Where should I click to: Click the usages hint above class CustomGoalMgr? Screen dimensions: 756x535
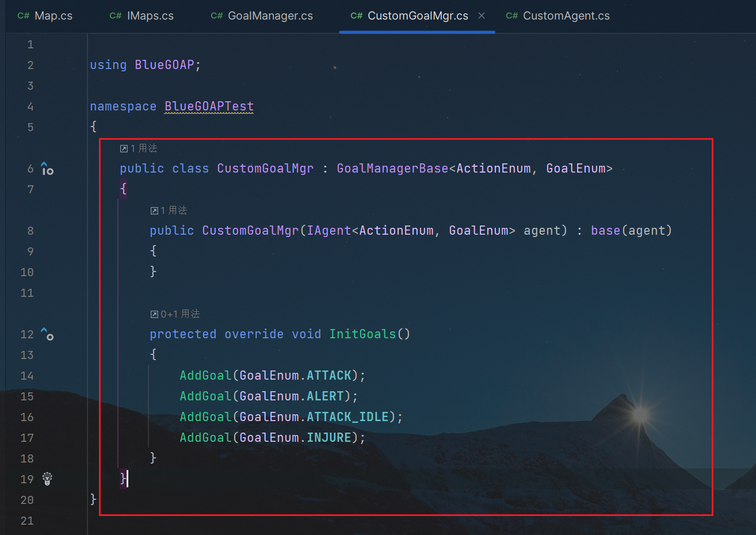point(139,148)
